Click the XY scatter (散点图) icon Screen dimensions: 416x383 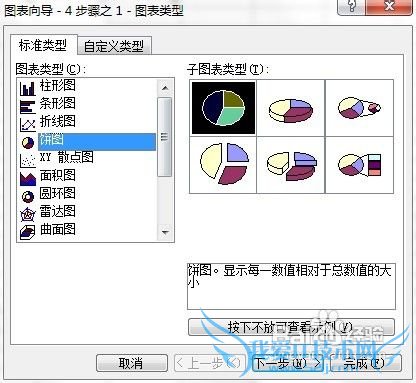click(x=28, y=160)
